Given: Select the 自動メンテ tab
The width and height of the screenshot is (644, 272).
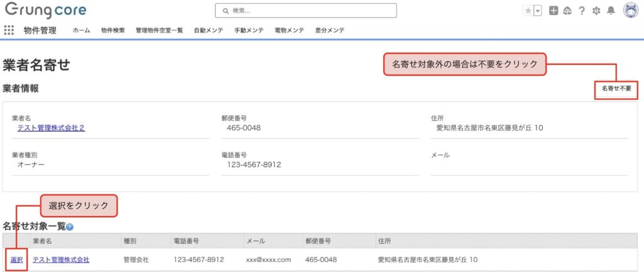Looking at the screenshot, I should click(x=208, y=30).
